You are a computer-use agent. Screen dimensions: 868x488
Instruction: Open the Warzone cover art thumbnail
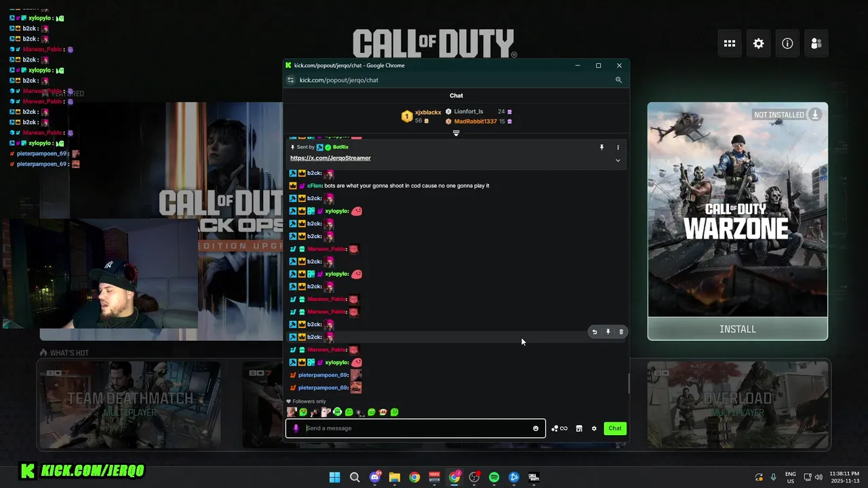click(738, 210)
